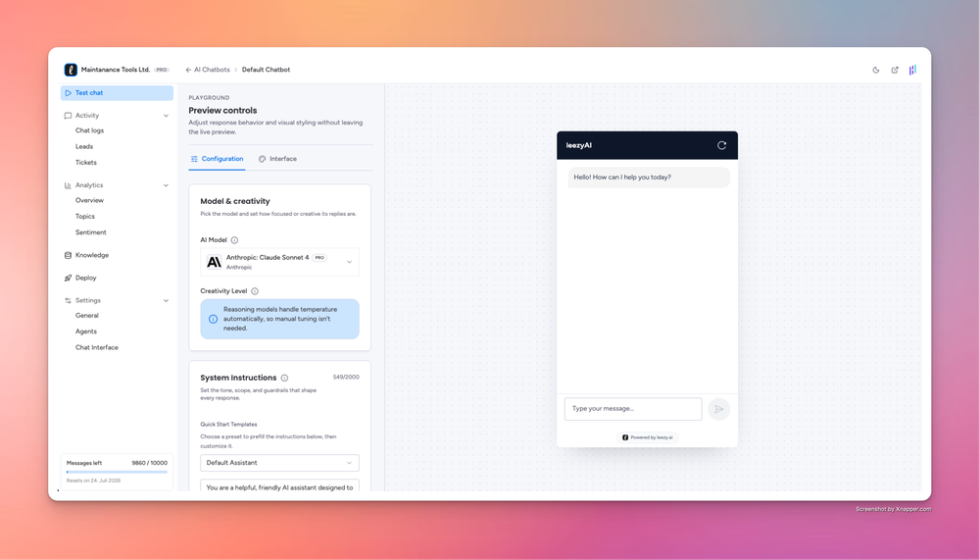Click the Anthropic logo in model selector

(x=214, y=262)
